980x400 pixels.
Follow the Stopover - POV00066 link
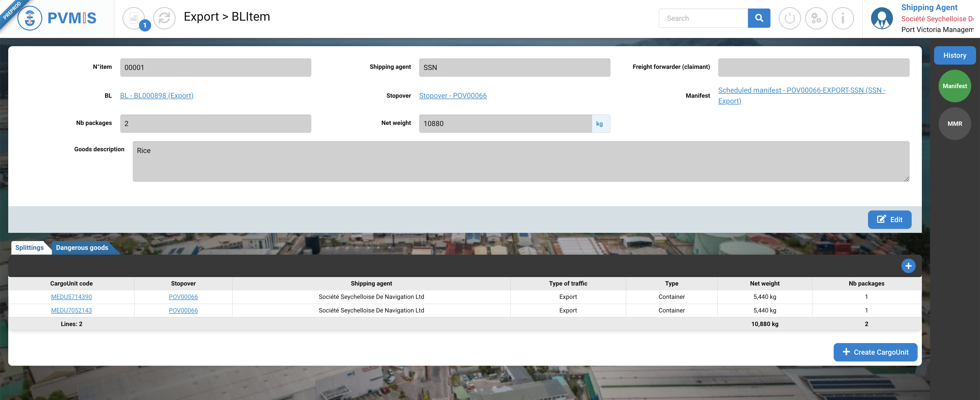[x=453, y=95]
